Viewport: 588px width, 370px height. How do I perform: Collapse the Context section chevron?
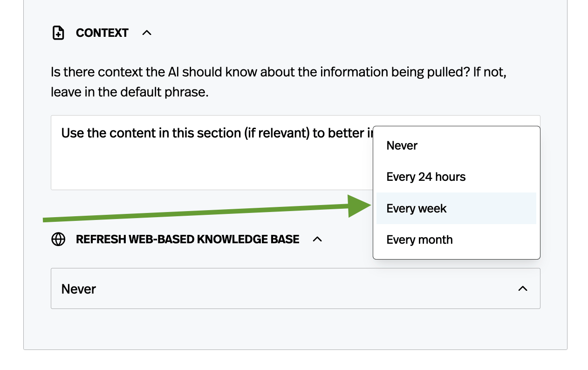click(147, 33)
